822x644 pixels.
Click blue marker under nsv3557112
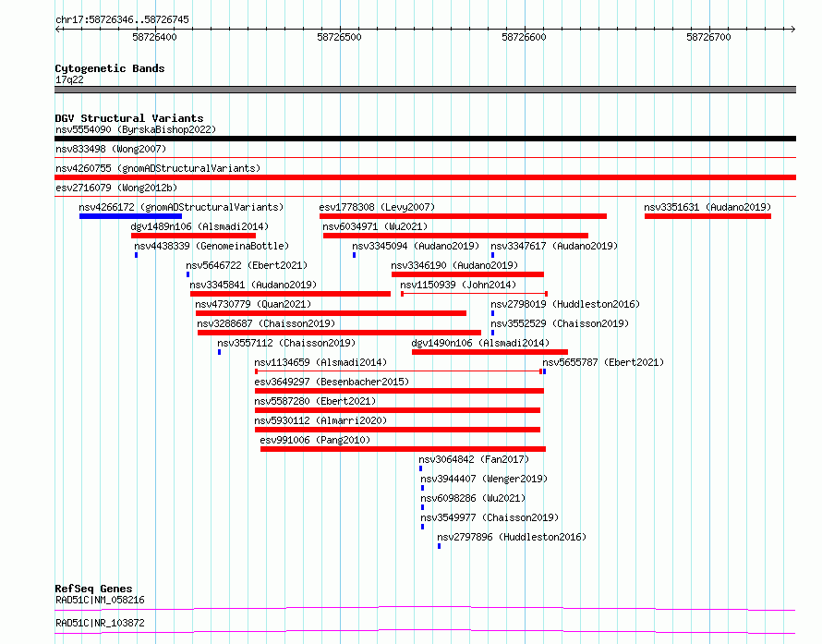point(220,352)
